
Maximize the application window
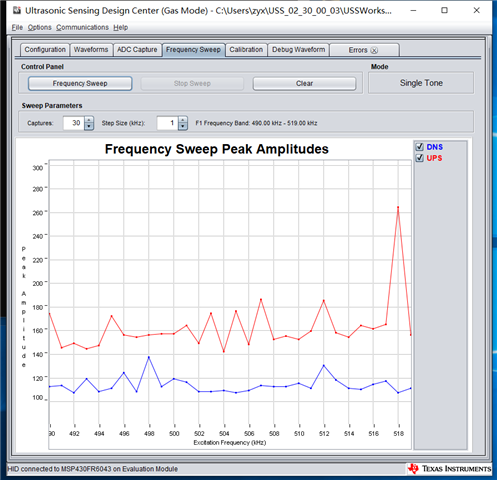(444, 10)
